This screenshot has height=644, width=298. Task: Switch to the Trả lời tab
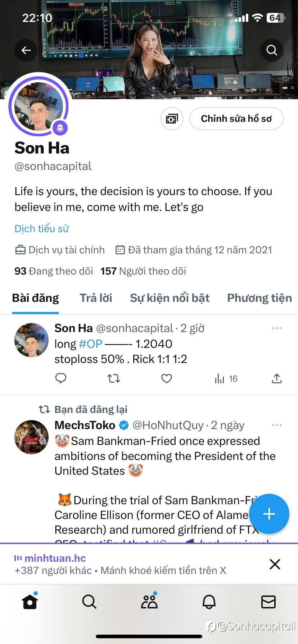tap(96, 298)
